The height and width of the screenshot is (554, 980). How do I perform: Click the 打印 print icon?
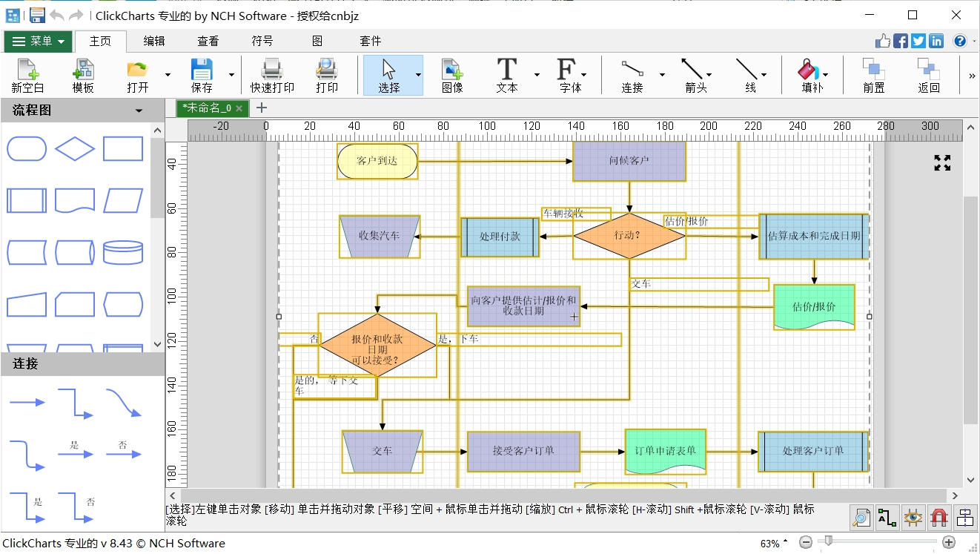pos(327,75)
